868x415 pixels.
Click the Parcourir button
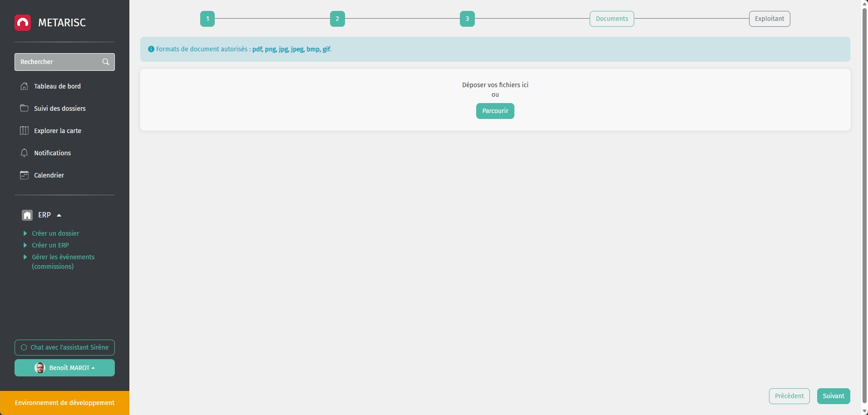click(495, 111)
